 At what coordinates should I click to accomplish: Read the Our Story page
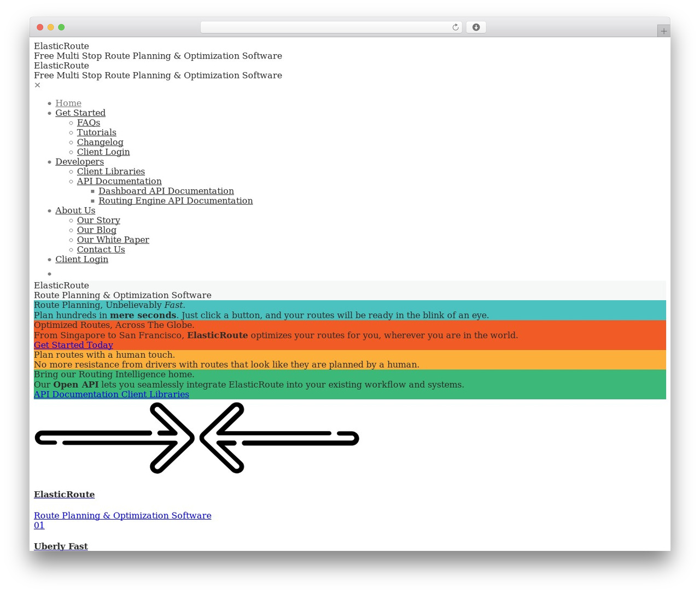tap(98, 220)
